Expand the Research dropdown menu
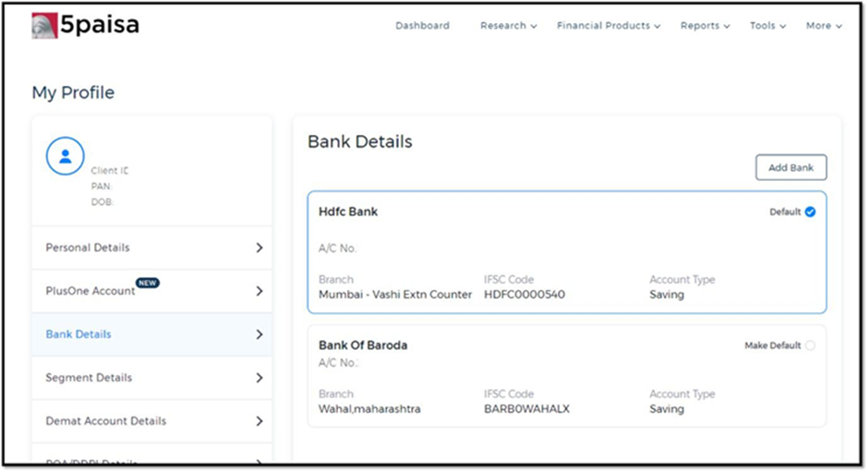Screen dimensions: 868x472 508,26
